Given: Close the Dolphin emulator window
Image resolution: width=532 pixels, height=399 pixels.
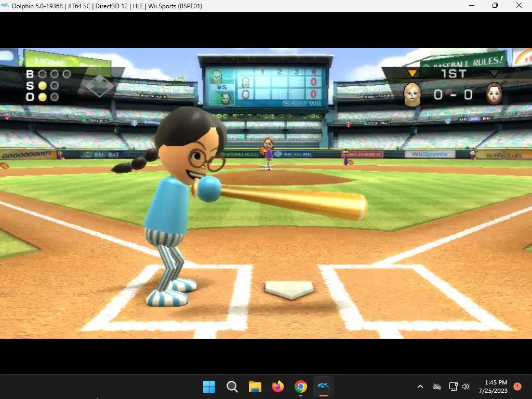Looking at the screenshot, I should [519, 5].
